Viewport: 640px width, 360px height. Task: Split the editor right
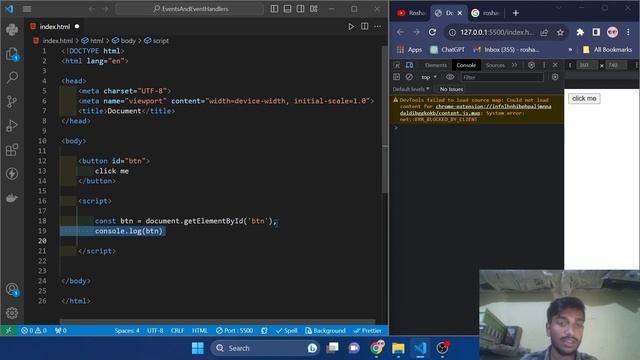point(364,27)
